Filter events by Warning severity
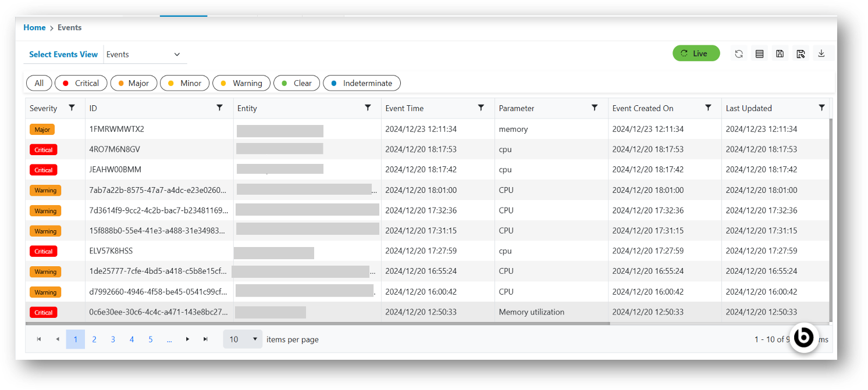This screenshot has height=390, width=868. (241, 83)
